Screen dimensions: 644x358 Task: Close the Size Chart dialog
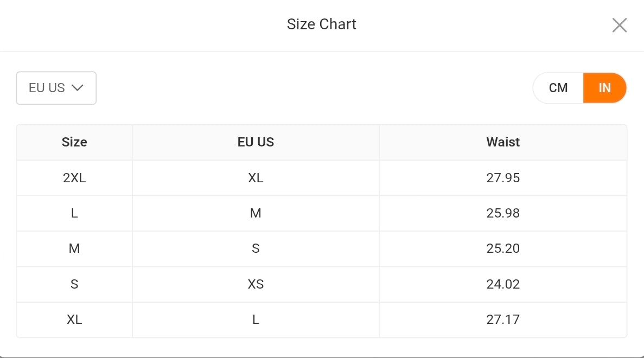620,25
